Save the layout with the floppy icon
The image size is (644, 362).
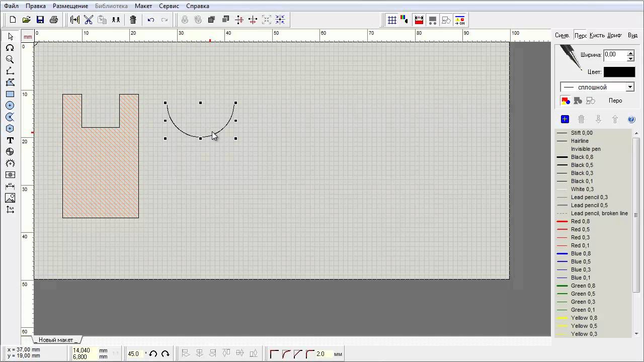click(x=40, y=20)
